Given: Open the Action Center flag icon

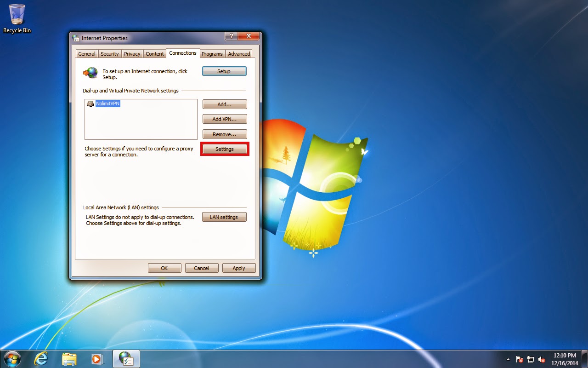Looking at the screenshot, I should 520,359.
